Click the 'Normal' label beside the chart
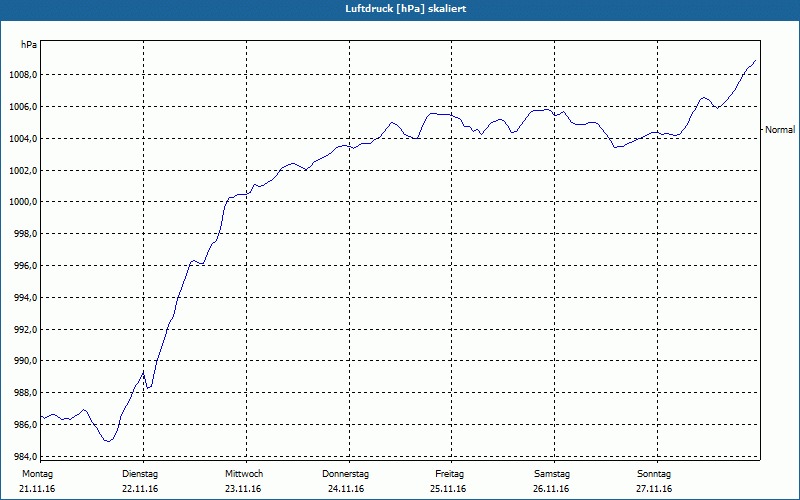The image size is (800, 500). [780, 130]
